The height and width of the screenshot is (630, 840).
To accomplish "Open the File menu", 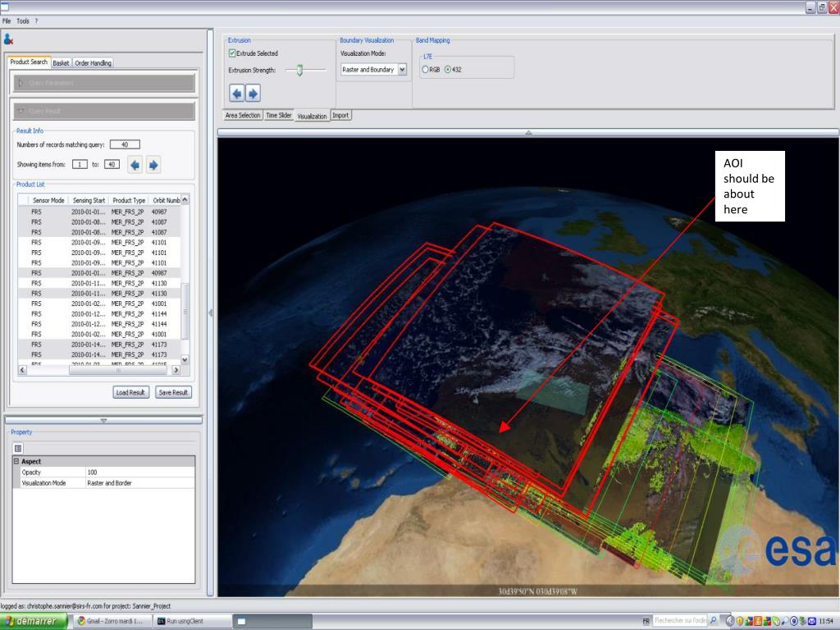I will tap(7, 21).
